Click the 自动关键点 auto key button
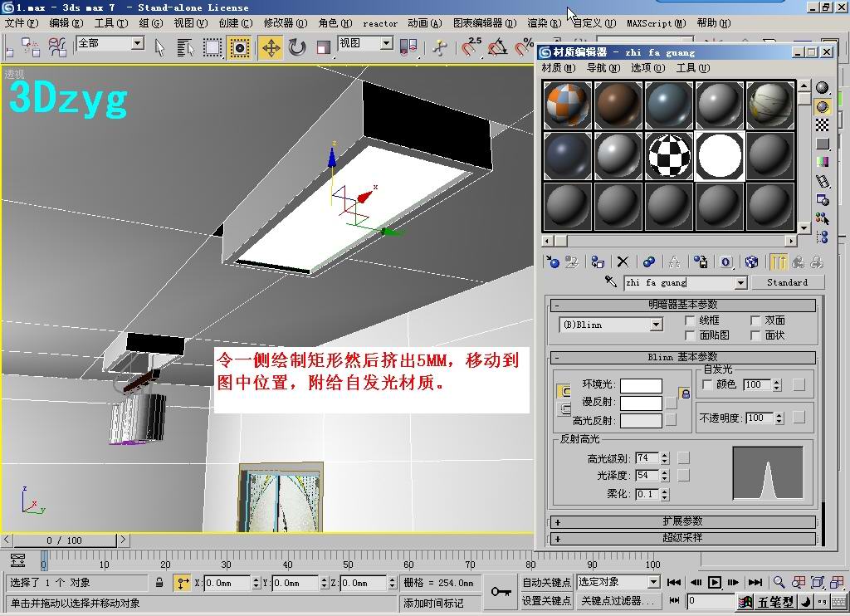This screenshot has height=616, width=850. tap(546, 582)
